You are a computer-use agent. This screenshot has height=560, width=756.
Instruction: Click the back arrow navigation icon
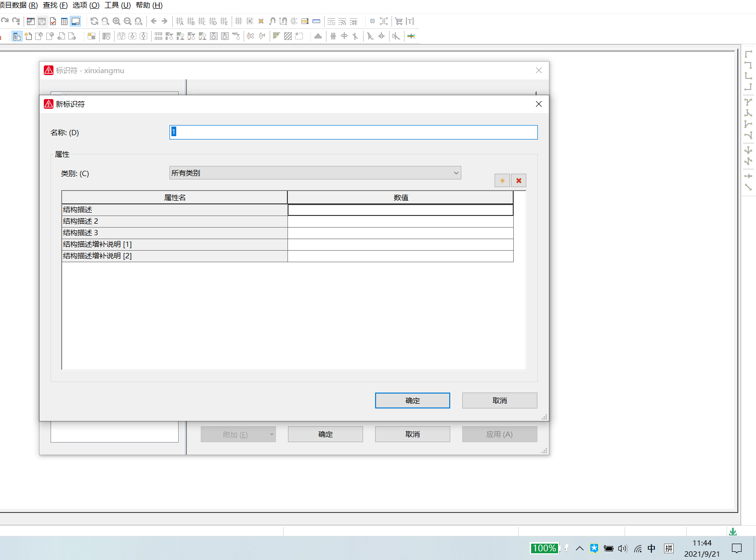154,21
